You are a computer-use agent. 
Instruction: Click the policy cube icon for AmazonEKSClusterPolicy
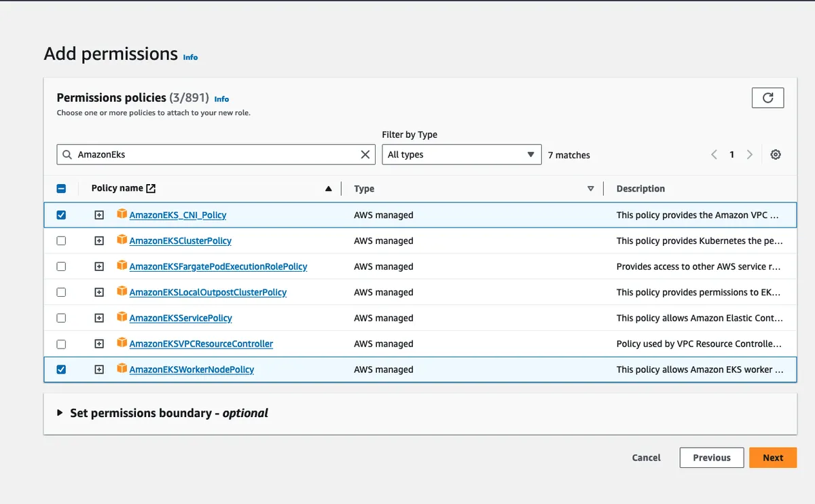122,240
